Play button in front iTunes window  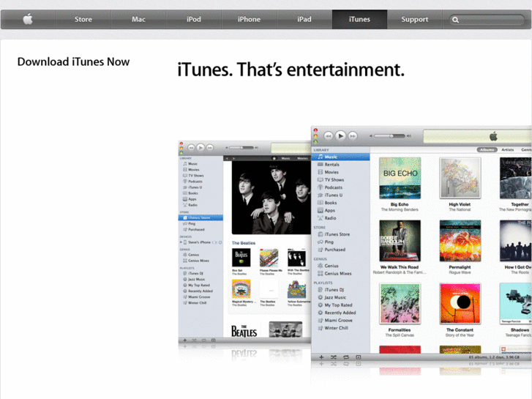tap(340, 136)
